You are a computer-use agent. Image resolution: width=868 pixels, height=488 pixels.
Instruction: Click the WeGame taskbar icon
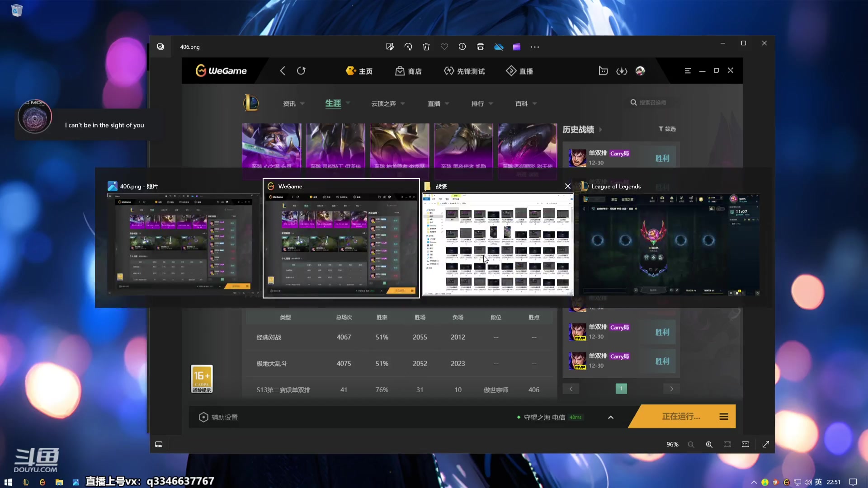pos(42,482)
